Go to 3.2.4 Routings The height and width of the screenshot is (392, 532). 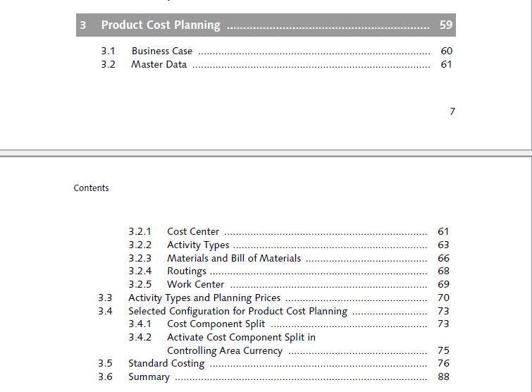click(289, 271)
